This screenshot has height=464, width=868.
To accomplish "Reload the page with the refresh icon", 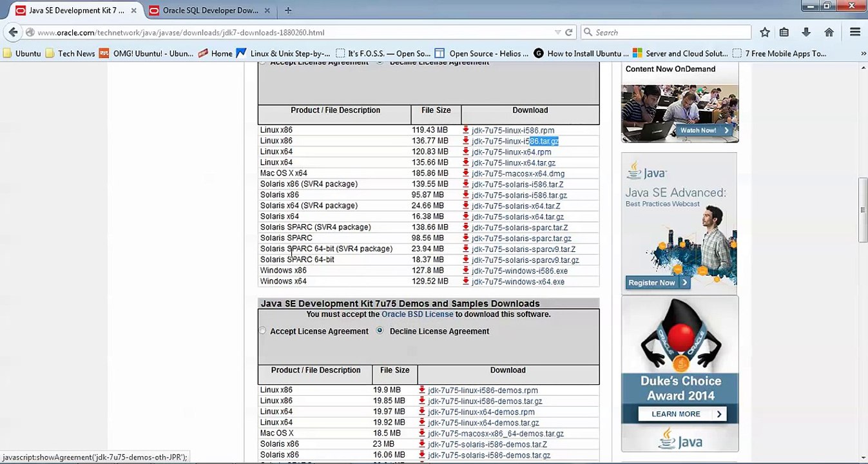I will (568, 32).
